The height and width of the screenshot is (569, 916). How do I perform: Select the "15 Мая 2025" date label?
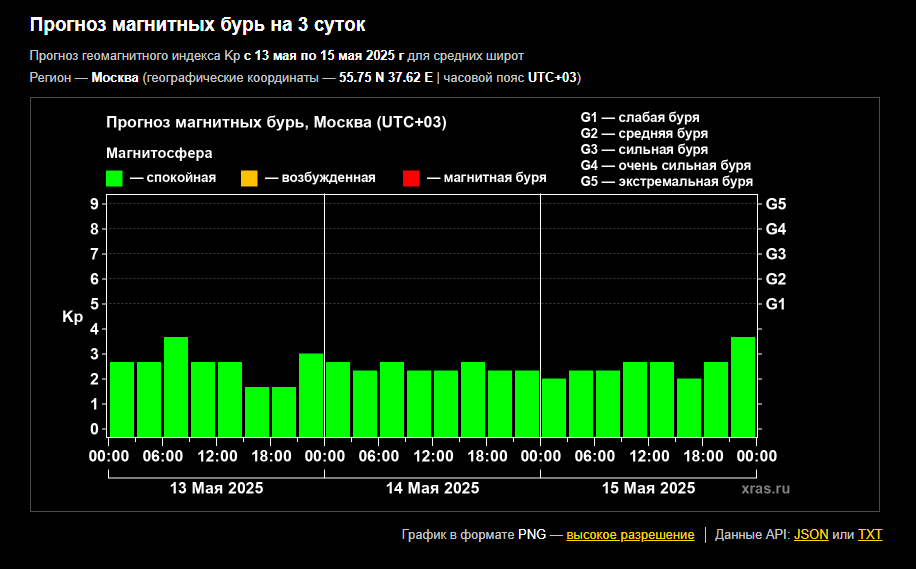click(x=648, y=489)
